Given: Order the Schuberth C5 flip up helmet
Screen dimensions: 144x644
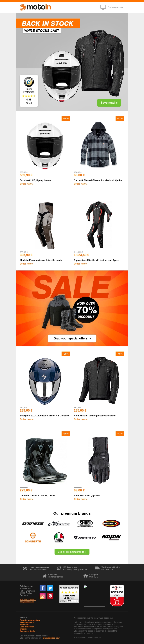Looking at the screenshot, I should (26, 184).
